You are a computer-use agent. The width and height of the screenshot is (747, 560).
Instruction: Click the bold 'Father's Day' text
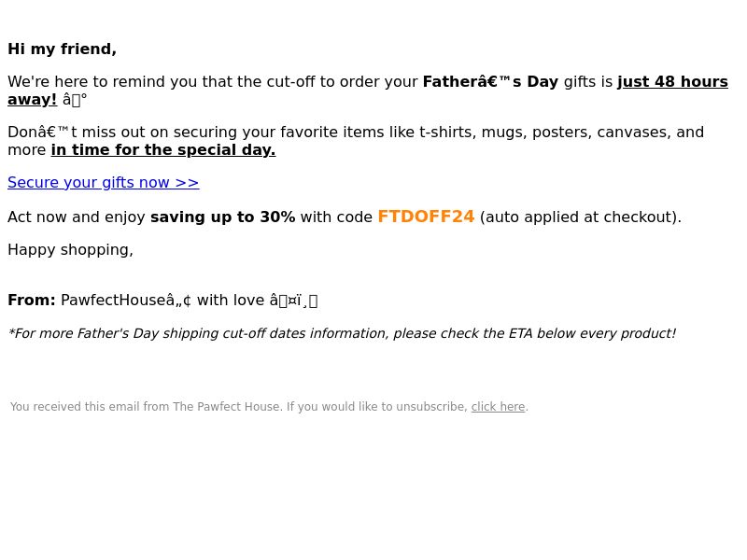pyautogui.click(x=490, y=82)
